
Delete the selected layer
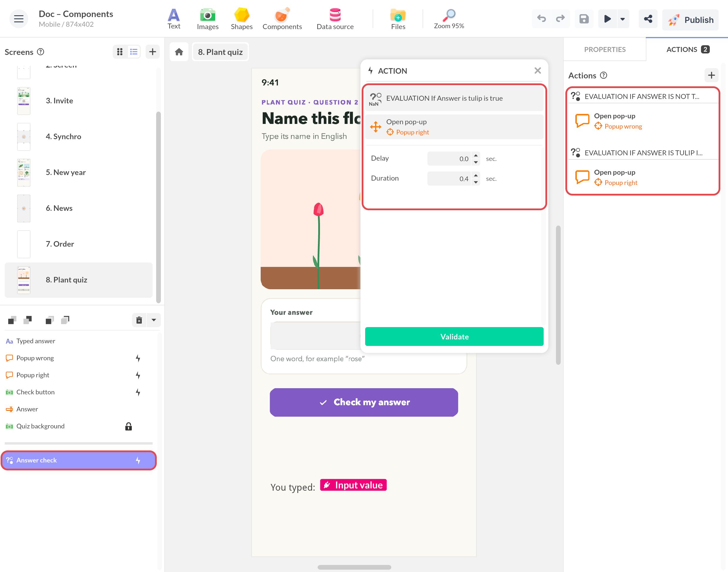coord(139,320)
